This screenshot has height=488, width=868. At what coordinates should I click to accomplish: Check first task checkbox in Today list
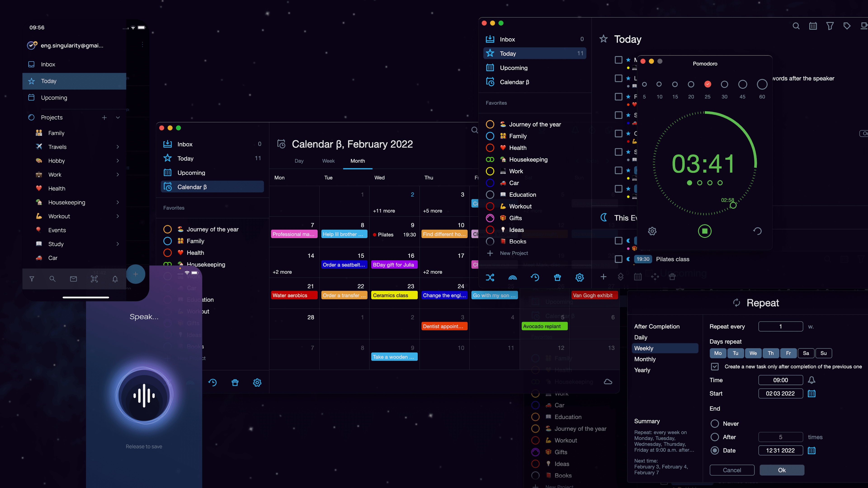(x=618, y=60)
